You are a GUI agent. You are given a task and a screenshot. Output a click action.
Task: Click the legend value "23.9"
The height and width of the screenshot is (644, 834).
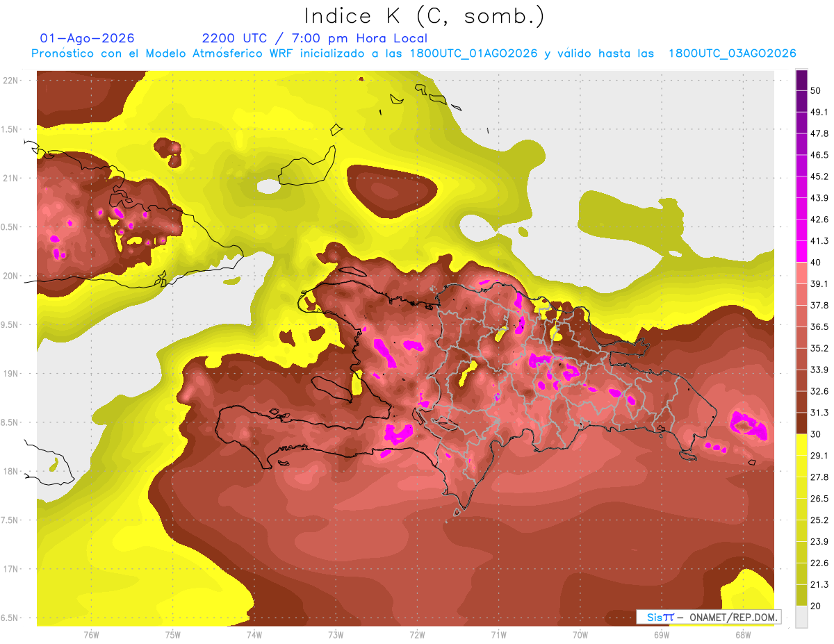819,541
